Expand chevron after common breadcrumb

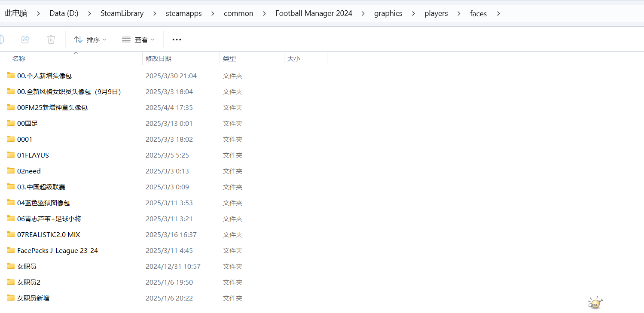(x=264, y=13)
